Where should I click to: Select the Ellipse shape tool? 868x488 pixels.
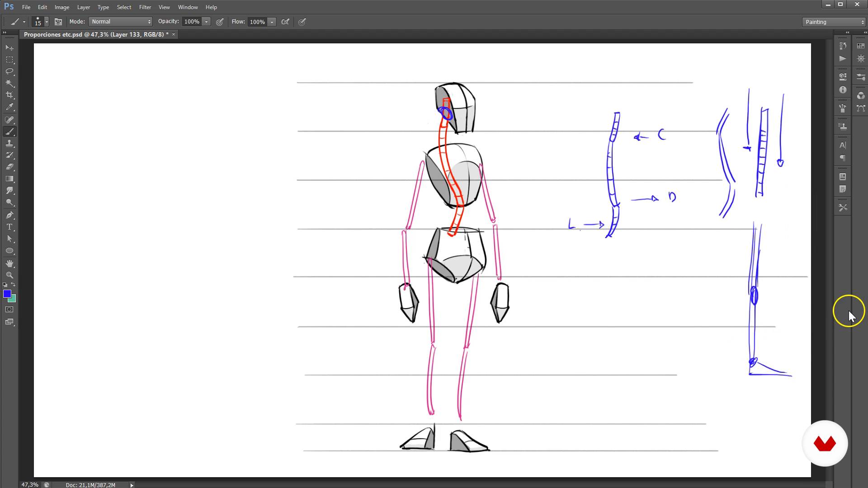[9, 250]
